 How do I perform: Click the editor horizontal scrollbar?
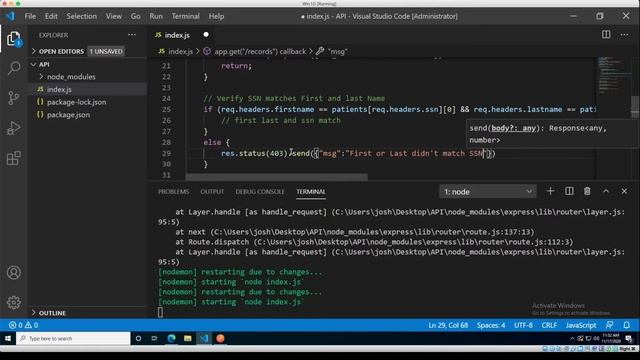(x=277, y=177)
